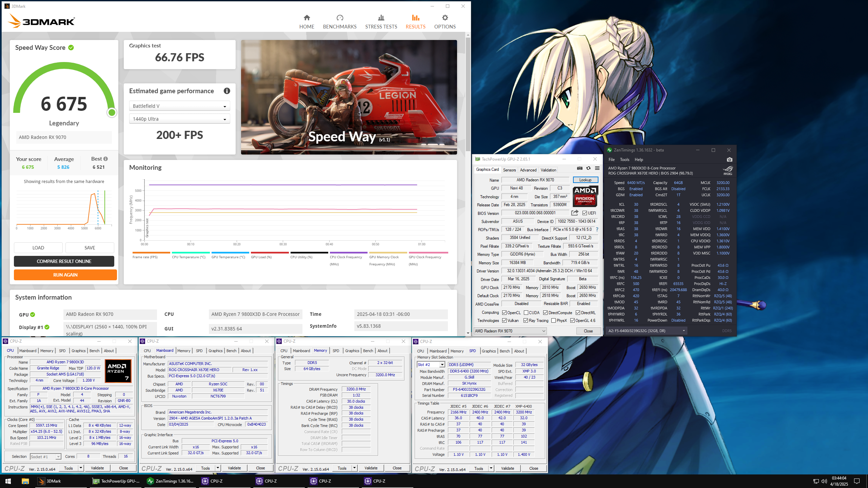868x488 pixels.
Task: Open Battlefield V game dropdown
Action: pos(179,106)
